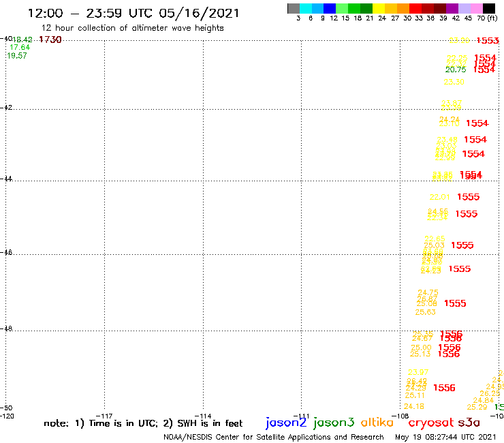Click the '-50' latitude axis label
This screenshot has height=443, width=504.
6,408
